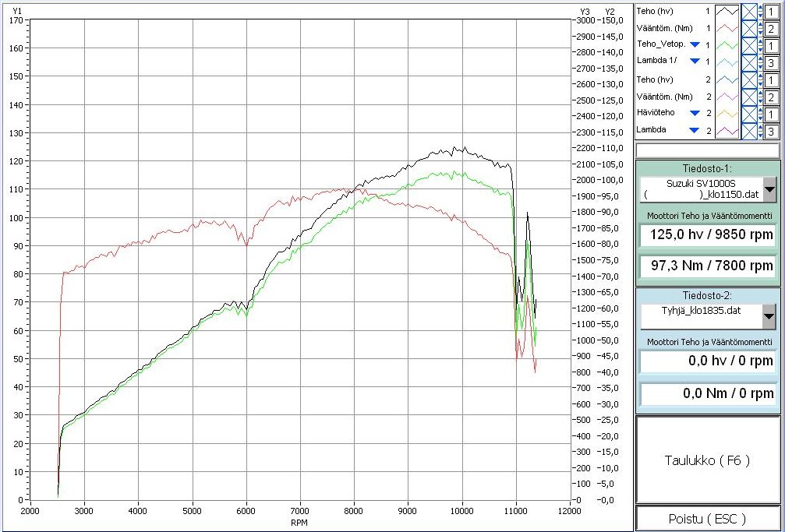Toggle the X box for Lambda 2 row
The image size is (785, 532).
click(x=749, y=131)
